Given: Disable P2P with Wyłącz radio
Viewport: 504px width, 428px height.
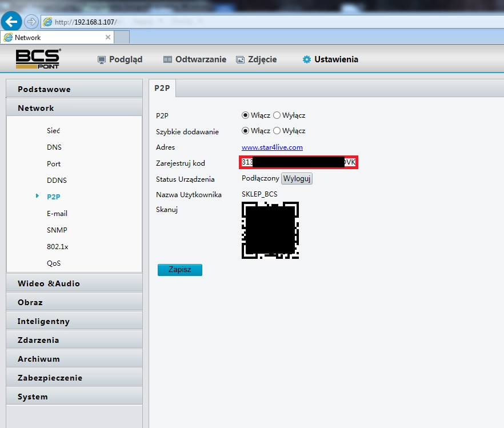Looking at the screenshot, I should 277,115.
